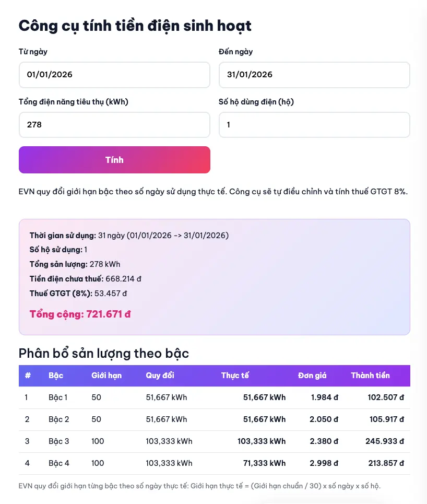Click the Số hộ dùng điện input
This screenshot has height=504, width=427.
point(314,125)
